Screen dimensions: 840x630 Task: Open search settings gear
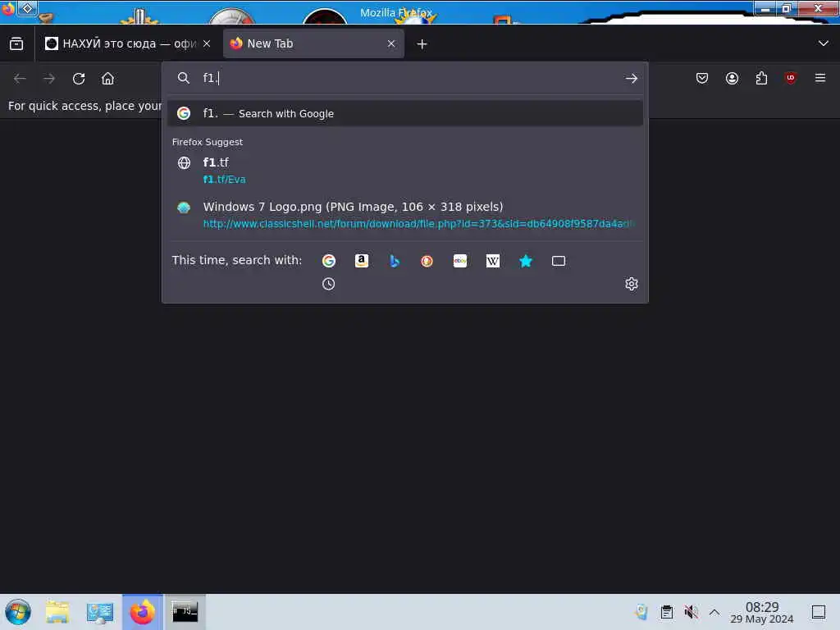632,284
